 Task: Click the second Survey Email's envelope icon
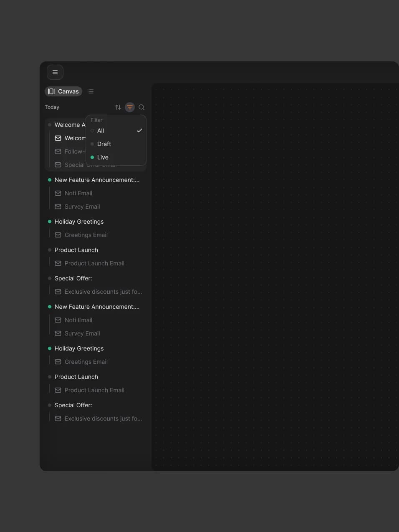[x=58, y=333]
